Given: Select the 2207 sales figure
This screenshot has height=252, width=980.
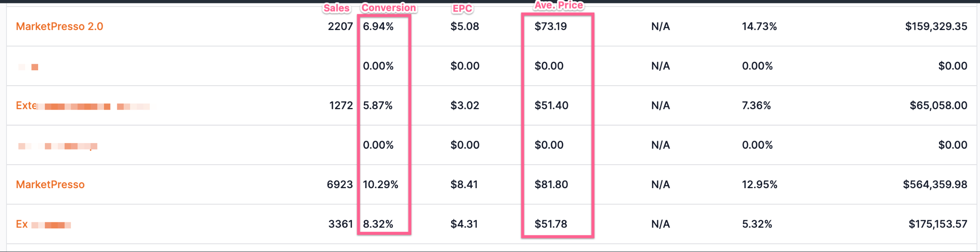Looking at the screenshot, I should 340,27.
